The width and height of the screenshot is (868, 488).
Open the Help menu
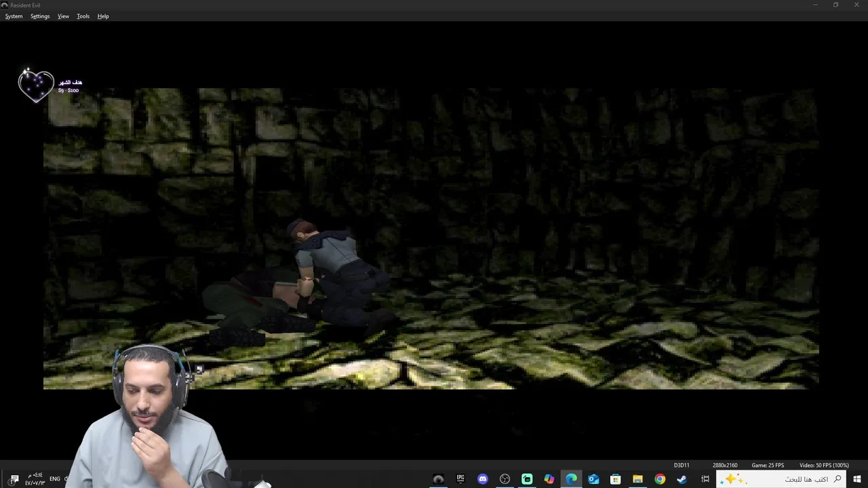click(103, 16)
